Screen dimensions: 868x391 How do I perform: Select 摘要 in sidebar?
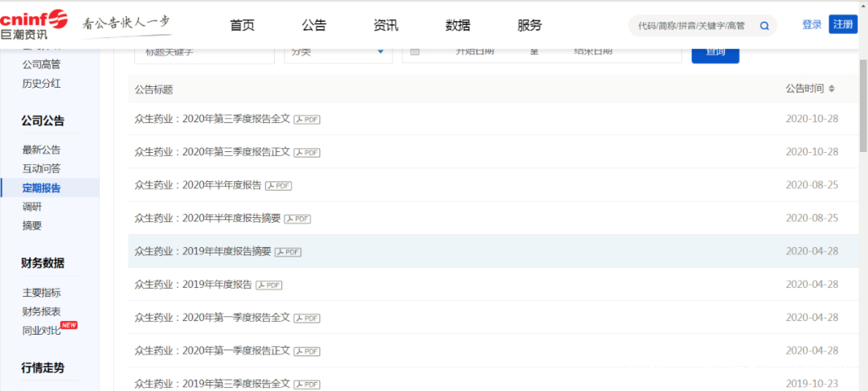32,225
